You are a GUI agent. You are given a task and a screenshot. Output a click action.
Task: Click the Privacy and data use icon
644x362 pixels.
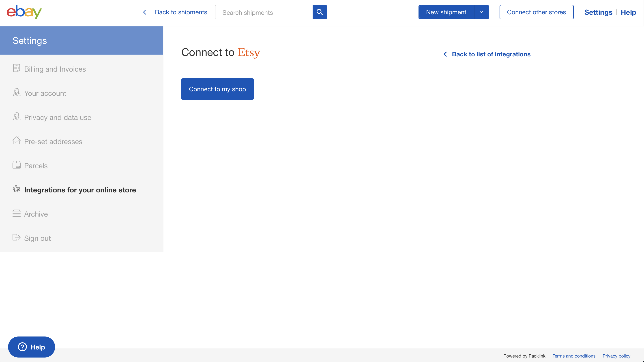(17, 117)
